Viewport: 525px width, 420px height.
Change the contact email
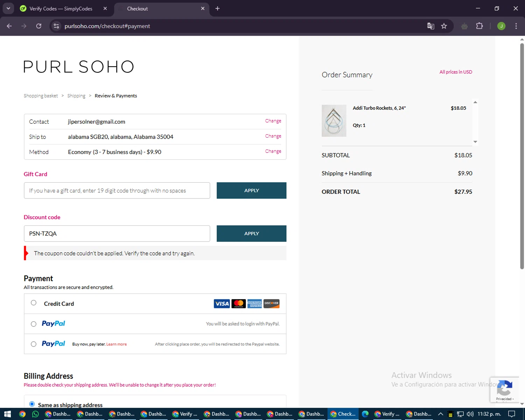point(273,121)
